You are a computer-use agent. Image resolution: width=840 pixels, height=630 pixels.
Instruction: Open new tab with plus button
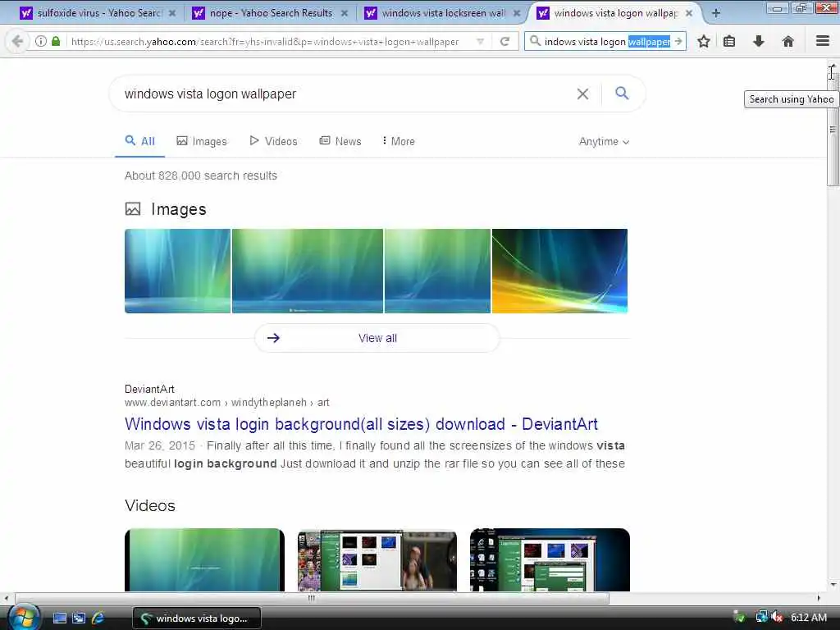[716, 13]
